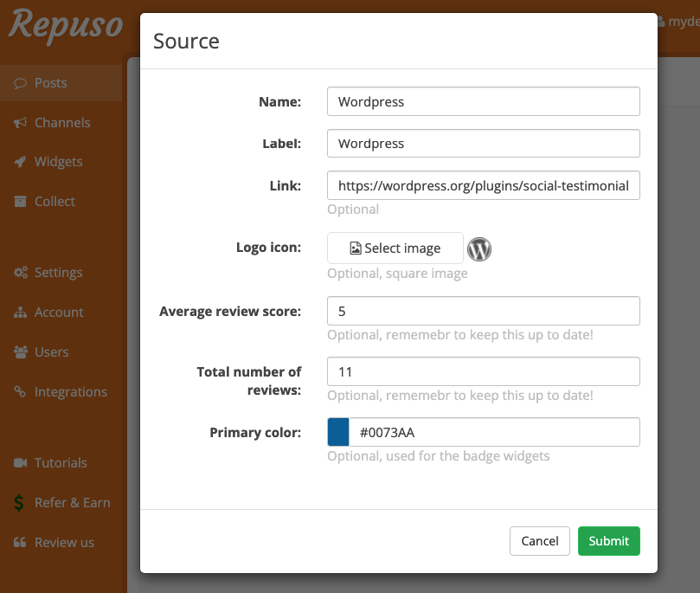Open the Integrations section
This screenshot has height=593, width=700.
(68, 391)
